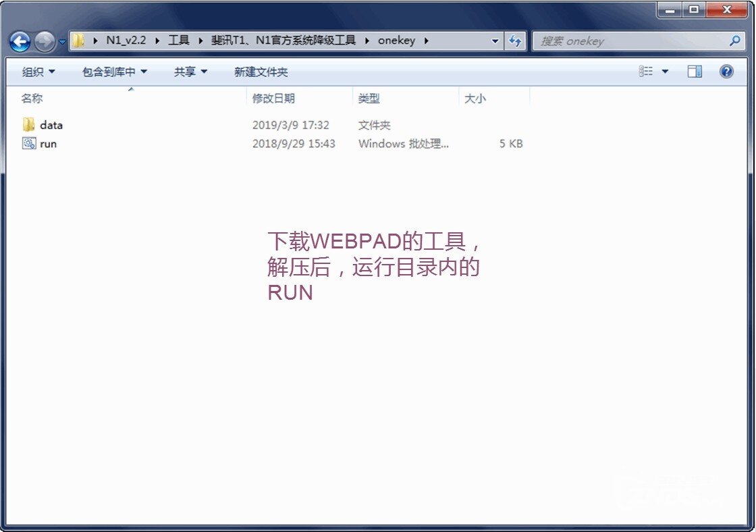
Task: Open the 包含到库中 menu
Action: click(x=114, y=72)
